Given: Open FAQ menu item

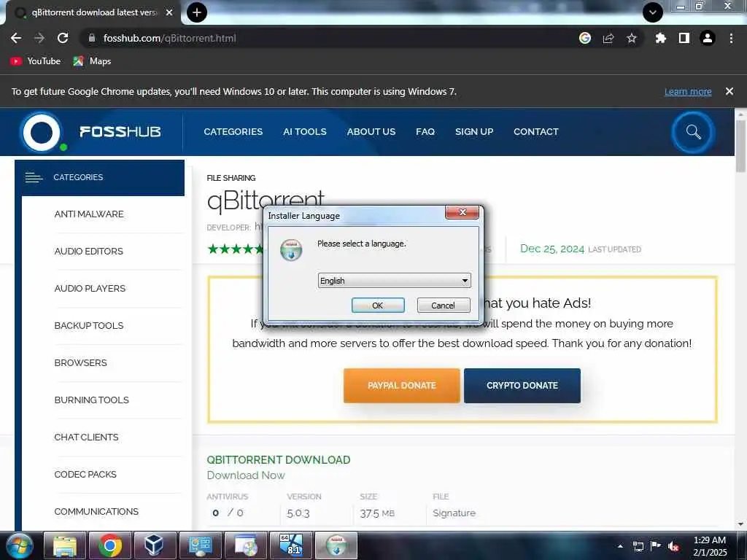Looking at the screenshot, I should [425, 132].
